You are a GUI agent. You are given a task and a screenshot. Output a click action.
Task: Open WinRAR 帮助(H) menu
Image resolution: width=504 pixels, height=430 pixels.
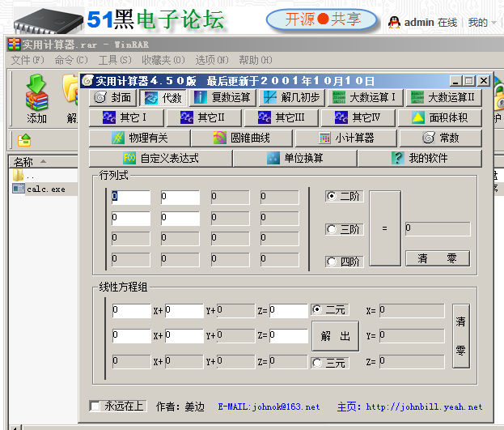pos(255,60)
